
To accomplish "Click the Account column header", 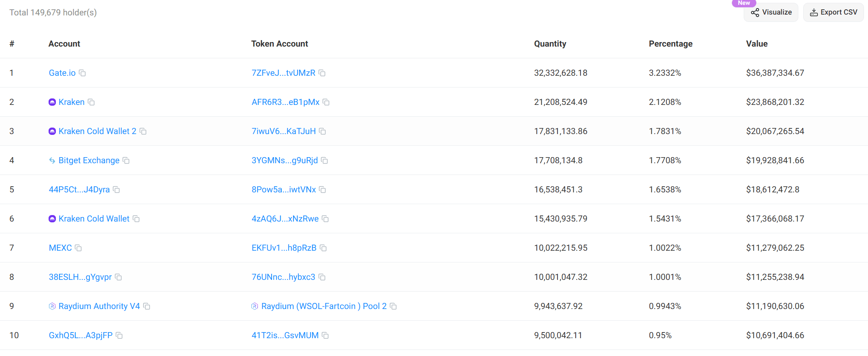I will (64, 44).
